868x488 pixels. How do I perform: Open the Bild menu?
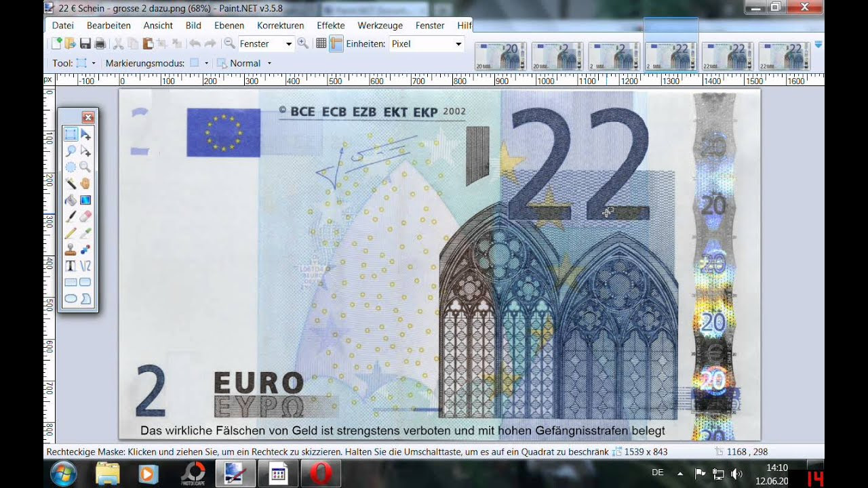pos(193,25)
